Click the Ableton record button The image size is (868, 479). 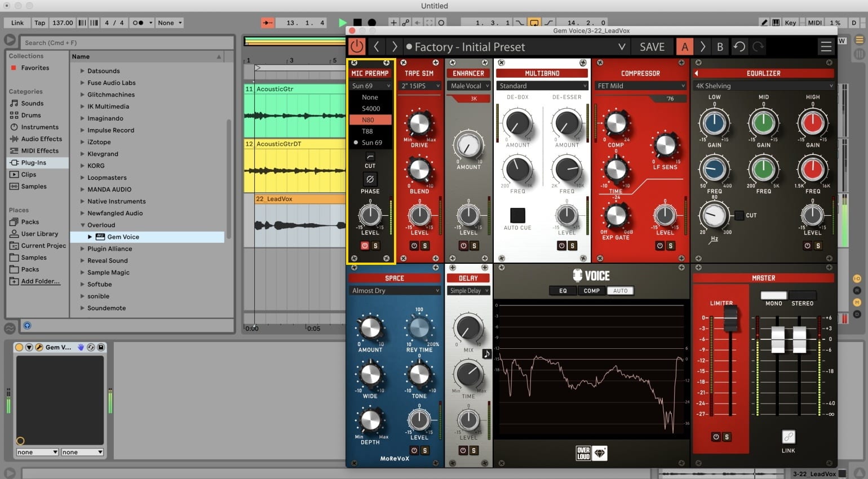[x=371, y=23]
